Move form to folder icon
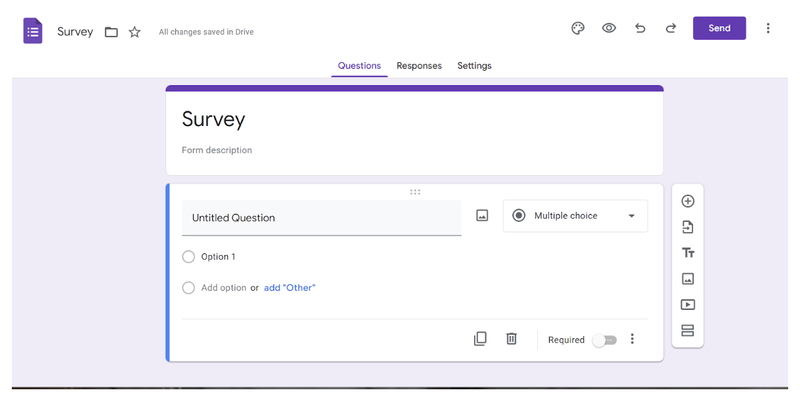Viewport: 800px width, 395px height. point(111,32)
